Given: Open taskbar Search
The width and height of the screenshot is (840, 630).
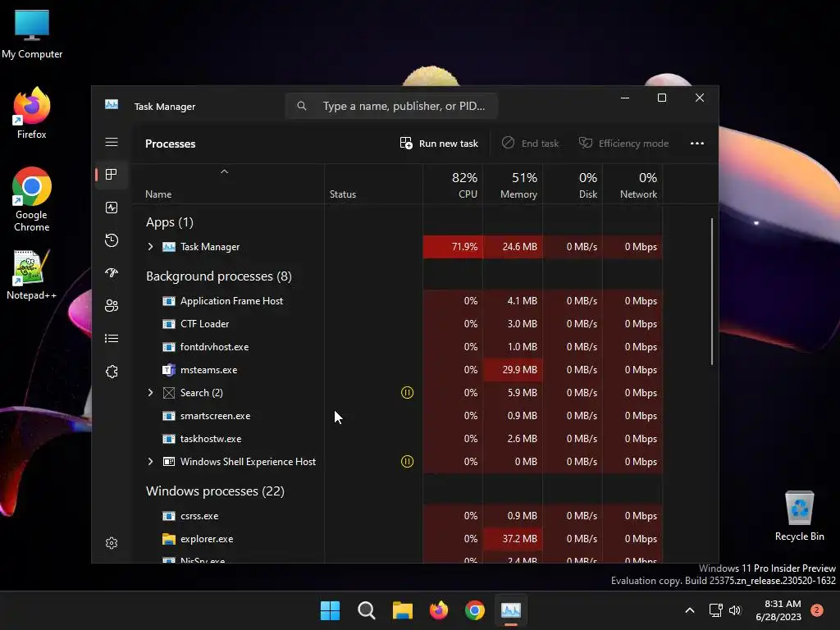Looking at the screenshot, I should (367, 610).
